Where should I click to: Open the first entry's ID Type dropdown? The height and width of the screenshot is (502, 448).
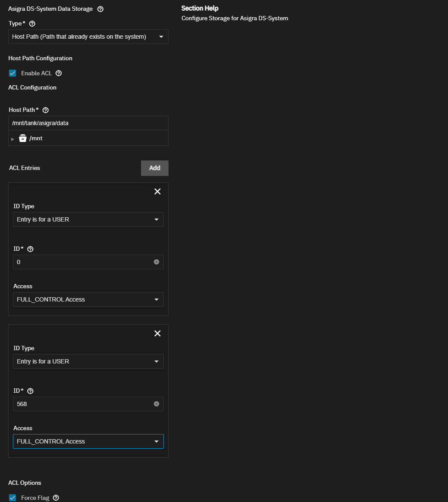point(88,219)
